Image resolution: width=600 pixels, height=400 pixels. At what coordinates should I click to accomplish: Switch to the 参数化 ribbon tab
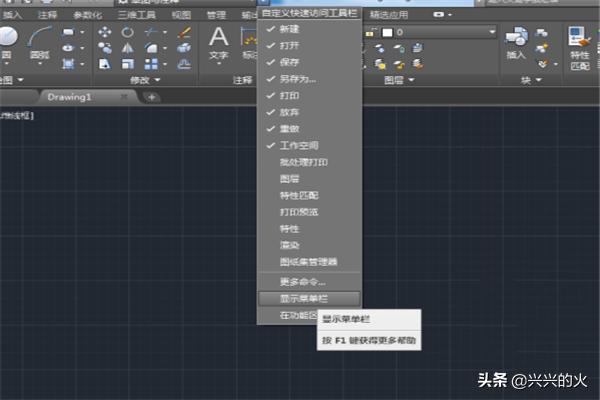point(89,15)
